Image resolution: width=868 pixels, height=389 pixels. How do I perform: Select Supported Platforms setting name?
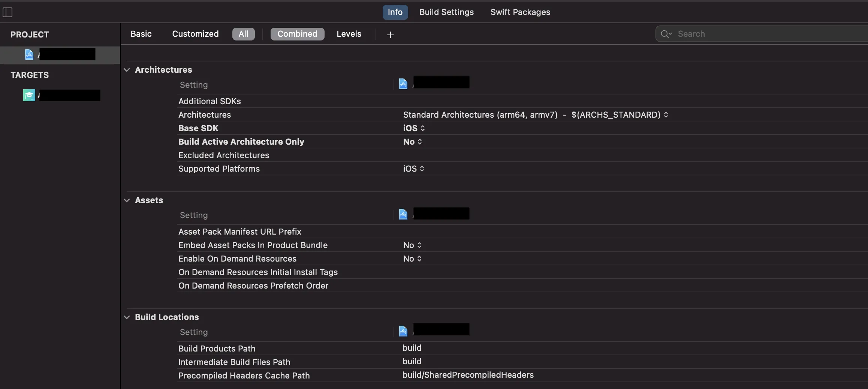(219, 169)
